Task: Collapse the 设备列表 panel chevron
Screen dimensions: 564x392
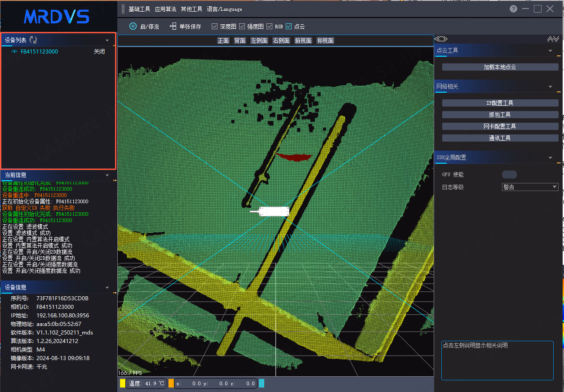Action: 107,40
